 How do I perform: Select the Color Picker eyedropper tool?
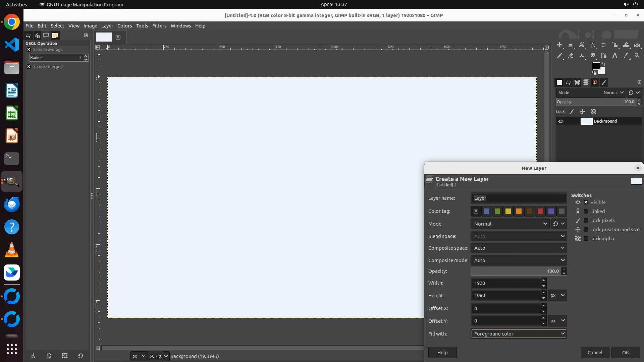click(x=626, y=56)
